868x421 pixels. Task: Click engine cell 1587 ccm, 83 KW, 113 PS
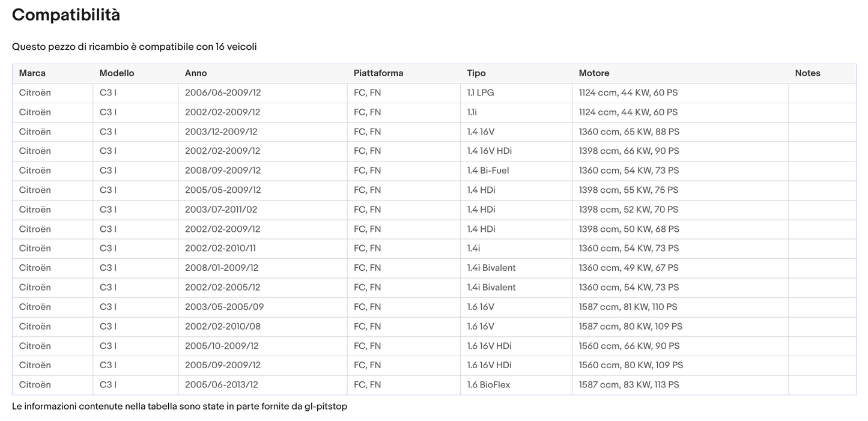pyautogui.click(x=629, y=385)
